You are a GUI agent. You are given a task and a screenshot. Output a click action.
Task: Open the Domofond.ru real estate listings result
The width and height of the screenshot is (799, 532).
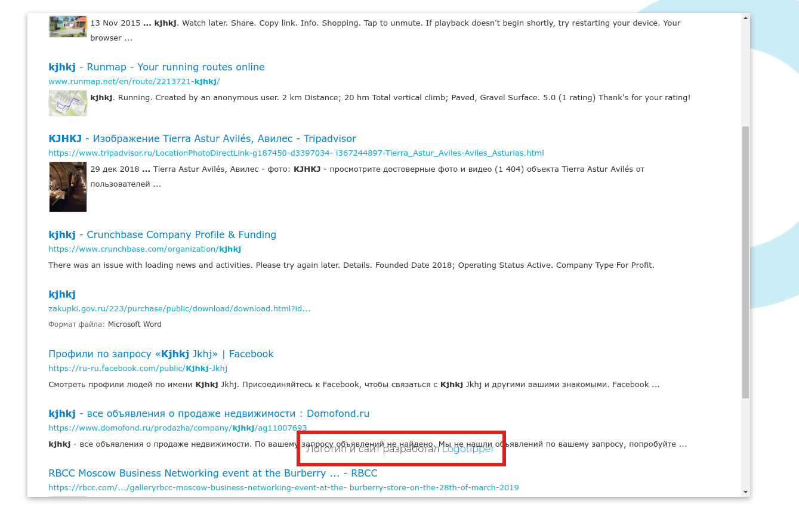209,413
